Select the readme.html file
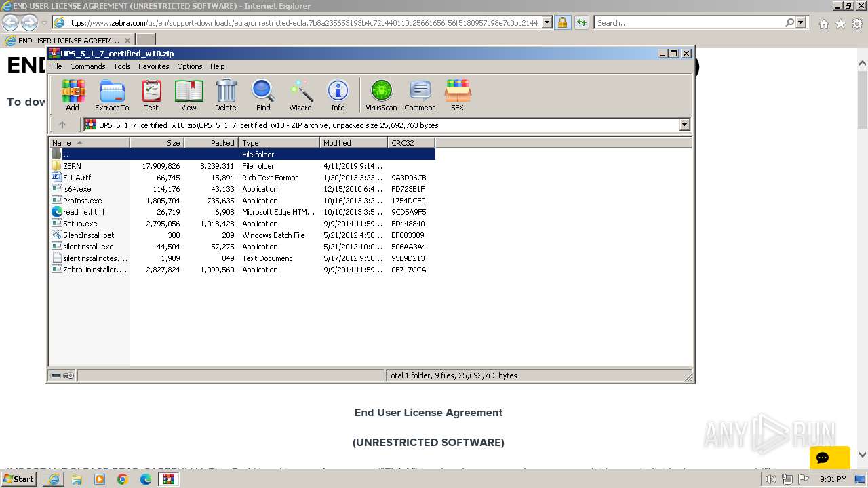 (x=242, y=212)
